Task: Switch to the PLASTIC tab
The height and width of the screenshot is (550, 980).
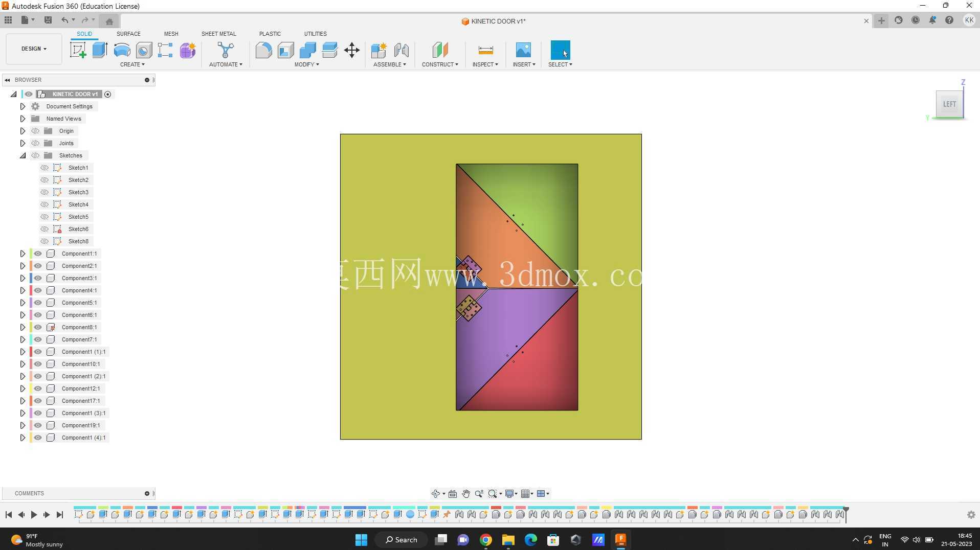Action: [270, 34]
